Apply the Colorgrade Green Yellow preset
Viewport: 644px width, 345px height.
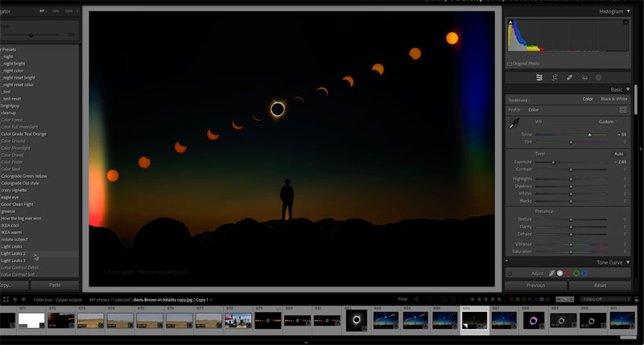point(24,176)
